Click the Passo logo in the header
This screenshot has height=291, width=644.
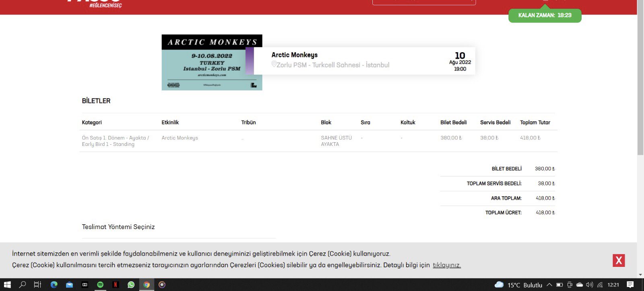(95, 3)
